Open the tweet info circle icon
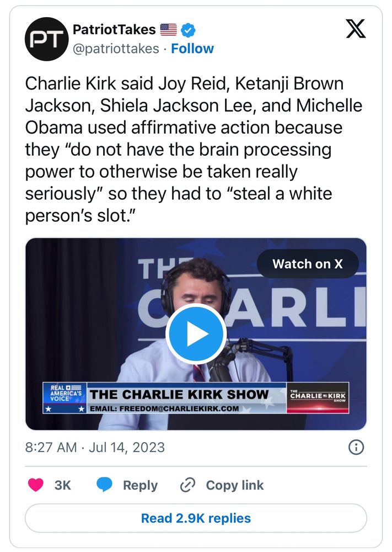 click(x=356, y=448)
